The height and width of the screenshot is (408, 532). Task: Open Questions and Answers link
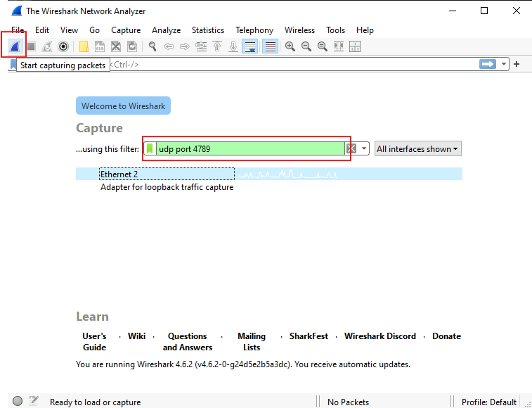187,341
